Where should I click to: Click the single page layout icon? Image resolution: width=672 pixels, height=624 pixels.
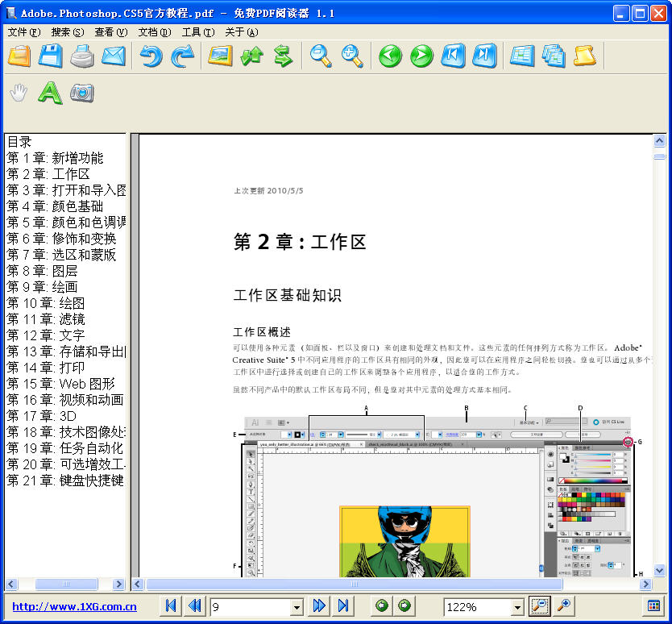522,56
